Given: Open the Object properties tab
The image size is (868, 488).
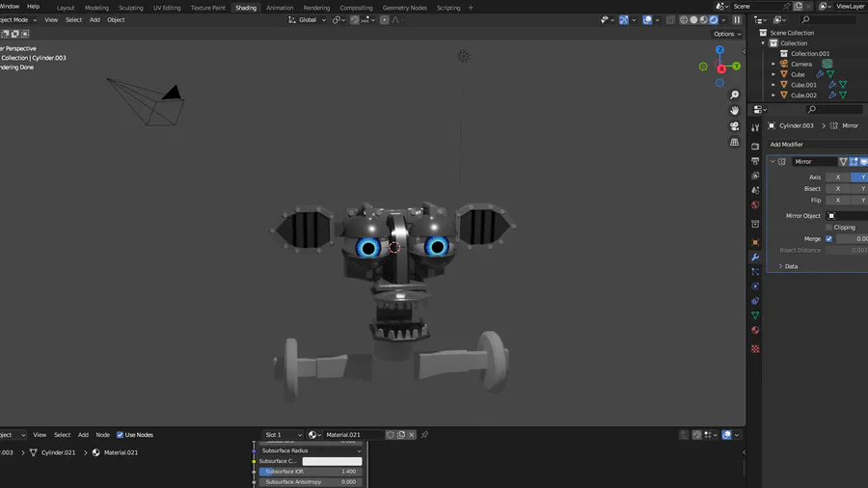Looking at the screenshot, I should (755, 242).
